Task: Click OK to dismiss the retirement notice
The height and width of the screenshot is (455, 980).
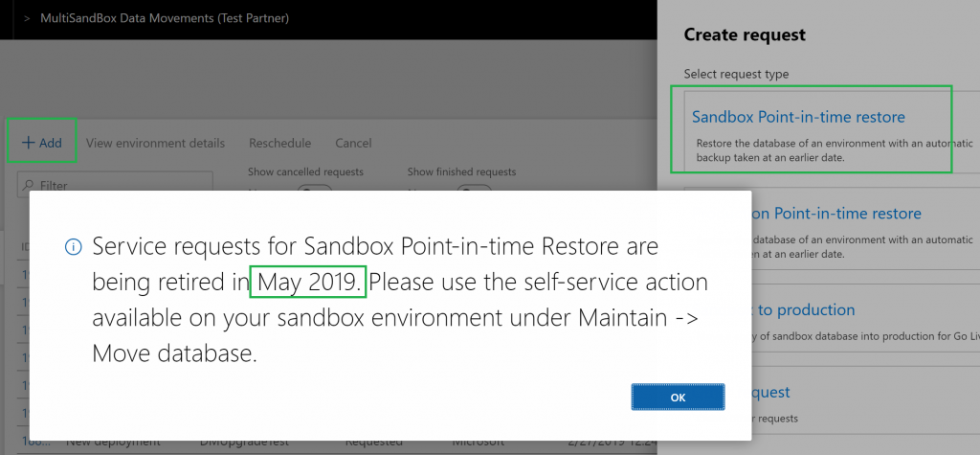Action: click(x=678, y=397)
